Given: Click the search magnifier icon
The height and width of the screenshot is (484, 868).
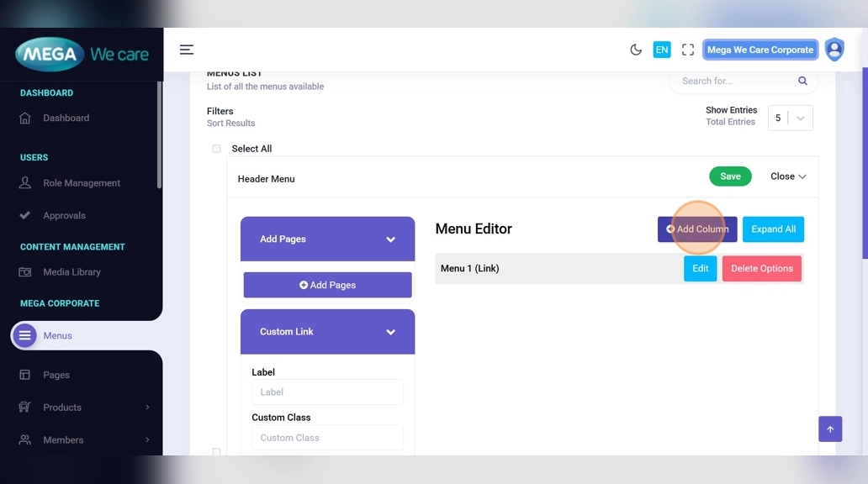Looking at the screenshot, I should tap(802, 81).
